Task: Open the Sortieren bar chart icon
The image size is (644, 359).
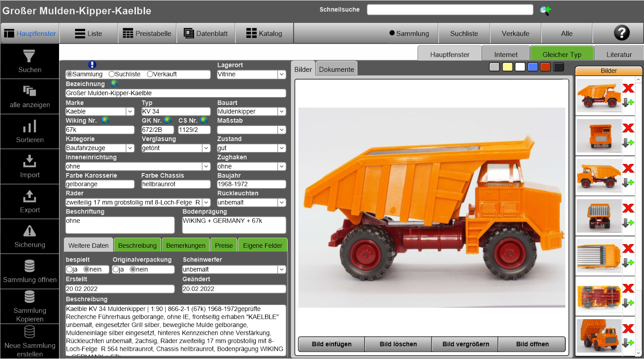Action: (x=29, y=126)
